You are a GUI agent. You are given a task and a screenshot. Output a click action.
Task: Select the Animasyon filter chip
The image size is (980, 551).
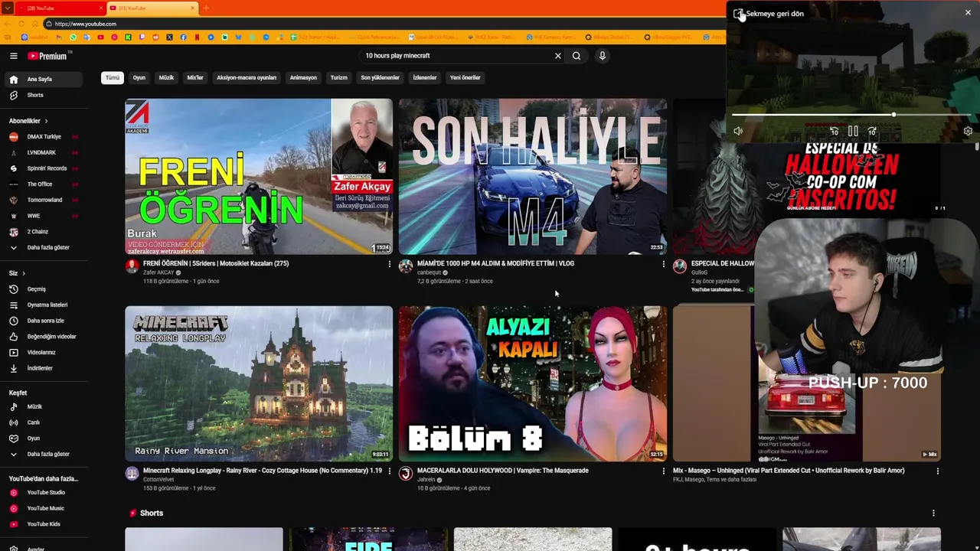[x=303, y=77]
